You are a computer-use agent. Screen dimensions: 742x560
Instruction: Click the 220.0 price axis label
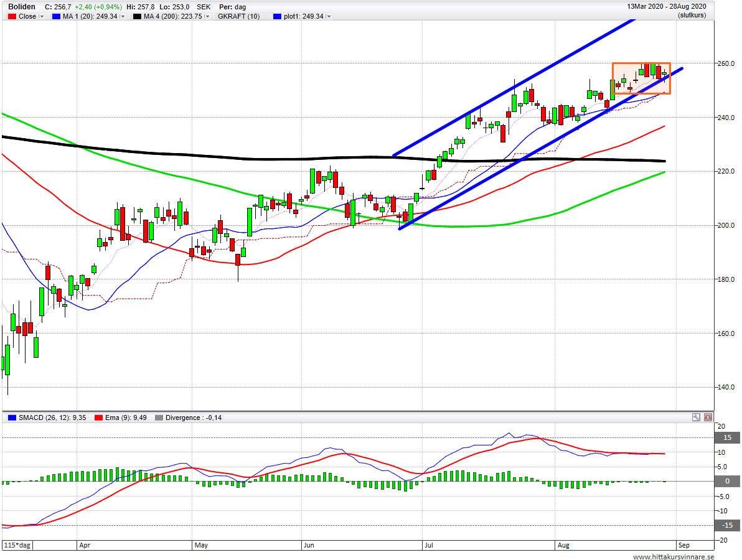(726, 171)
